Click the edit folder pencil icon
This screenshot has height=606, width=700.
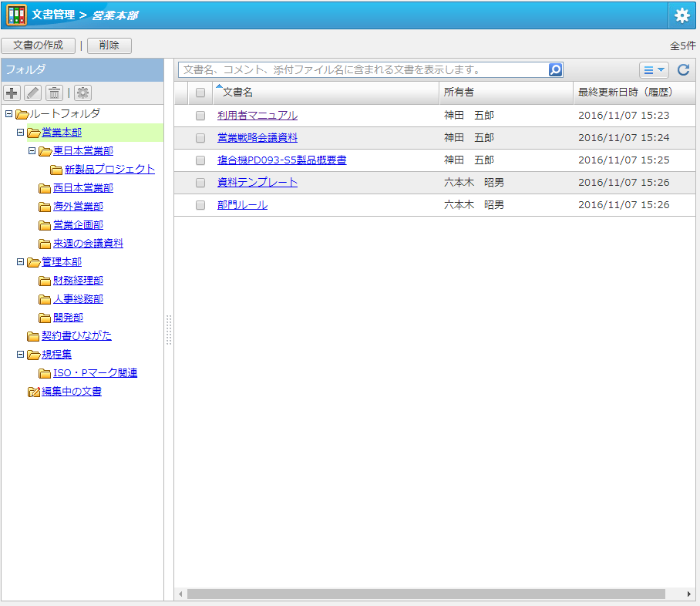click(x=32, y=93)
